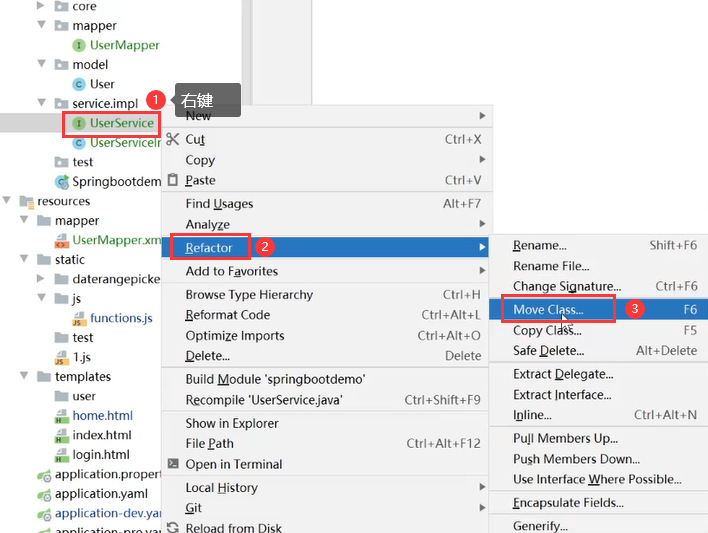Select File Path menu entry
708x533 pixels.
click(x=325, y=444)
